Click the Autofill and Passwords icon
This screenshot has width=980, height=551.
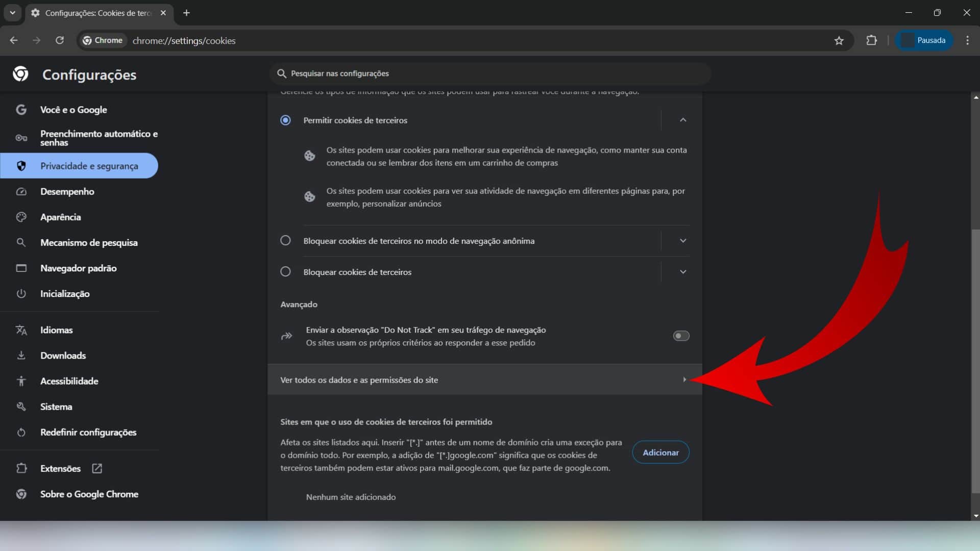(19, 138)
